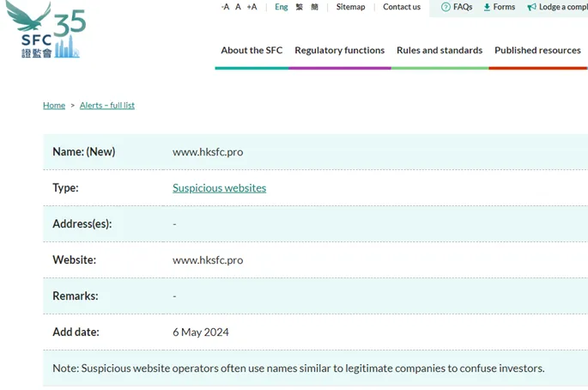Open the Regulatory functions menu
Viewport: 588px width, 390px height.
click(x=340, y=51)
